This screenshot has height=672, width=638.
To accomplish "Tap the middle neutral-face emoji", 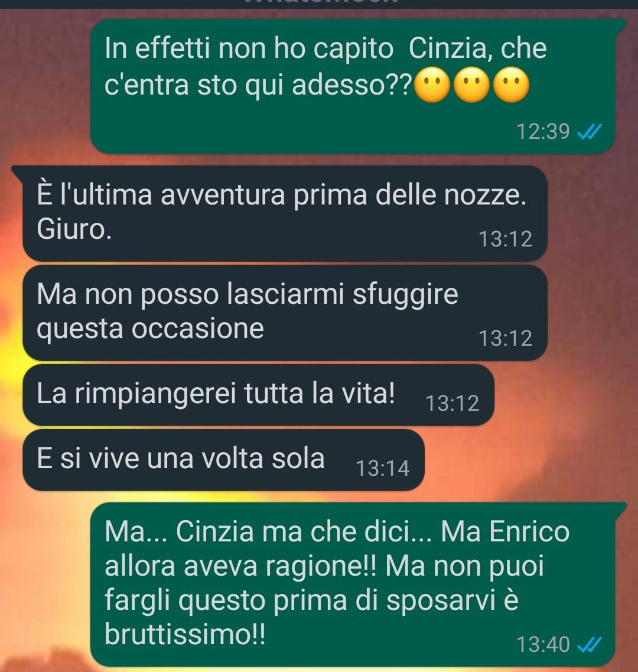I will pyautogui.click(x=472, y=85).
